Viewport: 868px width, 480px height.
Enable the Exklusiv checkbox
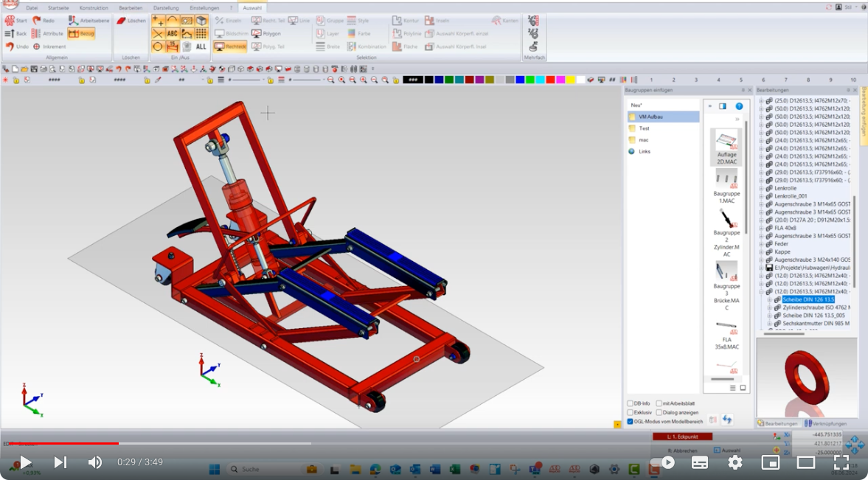coord(630,412)
